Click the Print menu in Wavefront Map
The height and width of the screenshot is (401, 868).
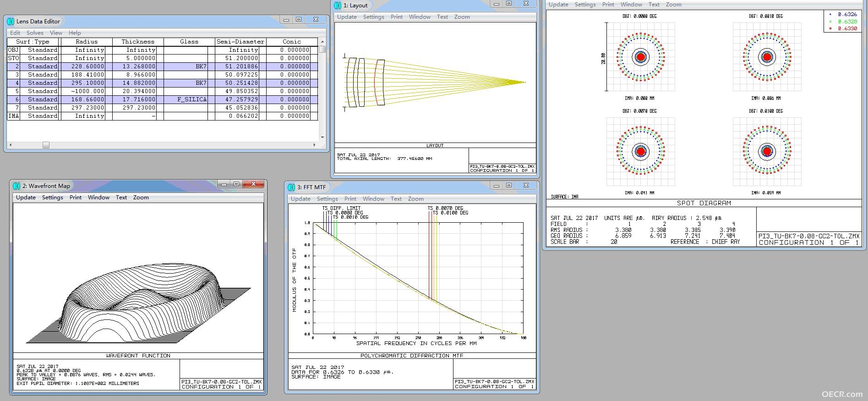click(76, 198)
